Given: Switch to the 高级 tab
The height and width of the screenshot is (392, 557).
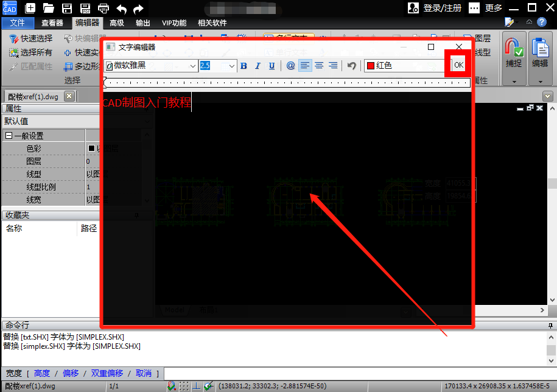Looking at the screenshot, I should pyautogui.click(x=117, y=23).
